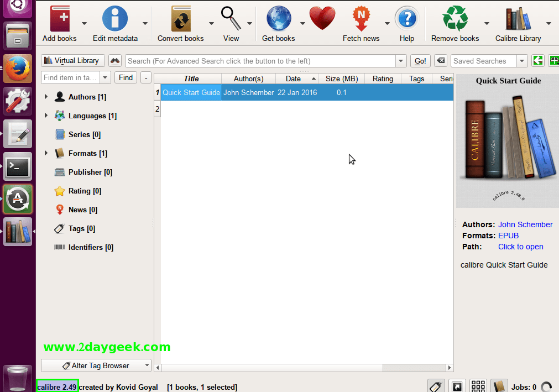The image size is (559, 392).
Task: Collapse all with the minus button
Action: click(x=146, y=78)
